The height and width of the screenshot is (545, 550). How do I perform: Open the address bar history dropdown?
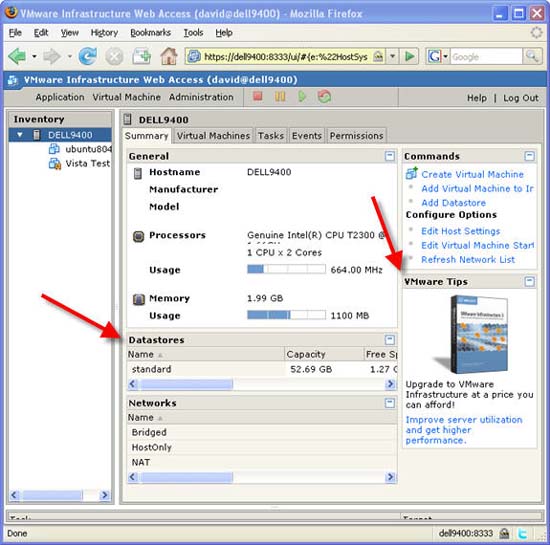coord(393,56)
